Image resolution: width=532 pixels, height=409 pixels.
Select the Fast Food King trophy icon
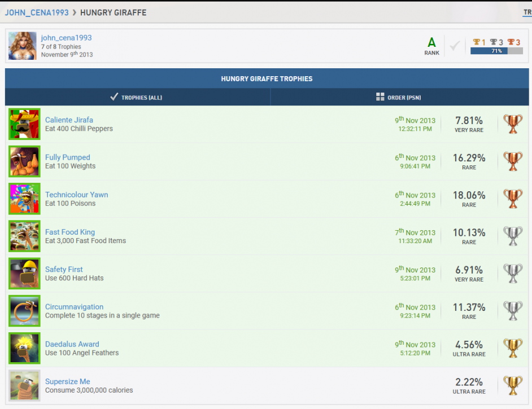click(x=24, y=236)
